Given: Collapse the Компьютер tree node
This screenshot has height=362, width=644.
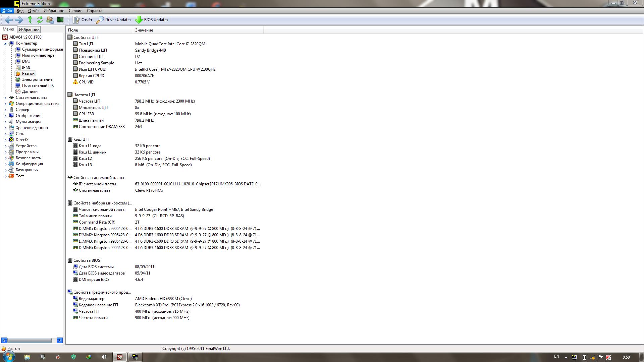Looking at the screenshot, I should pyautogui.click(x=5, y=44).
